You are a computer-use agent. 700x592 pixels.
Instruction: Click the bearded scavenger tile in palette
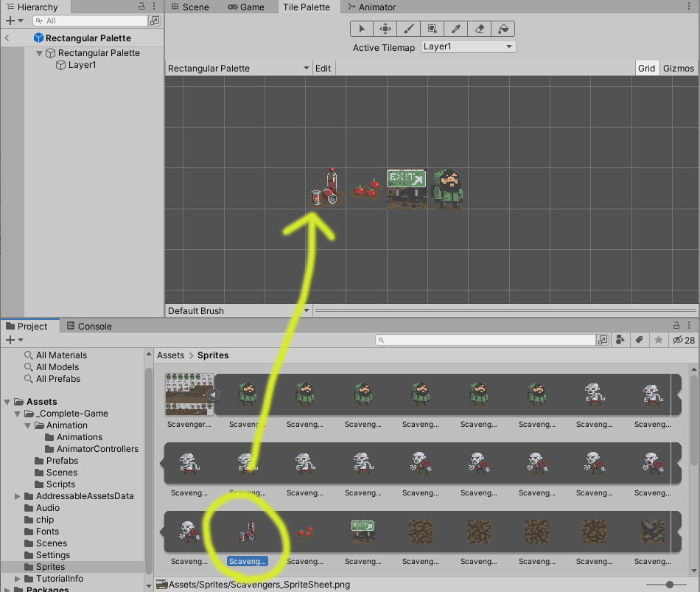coord(448,189)
